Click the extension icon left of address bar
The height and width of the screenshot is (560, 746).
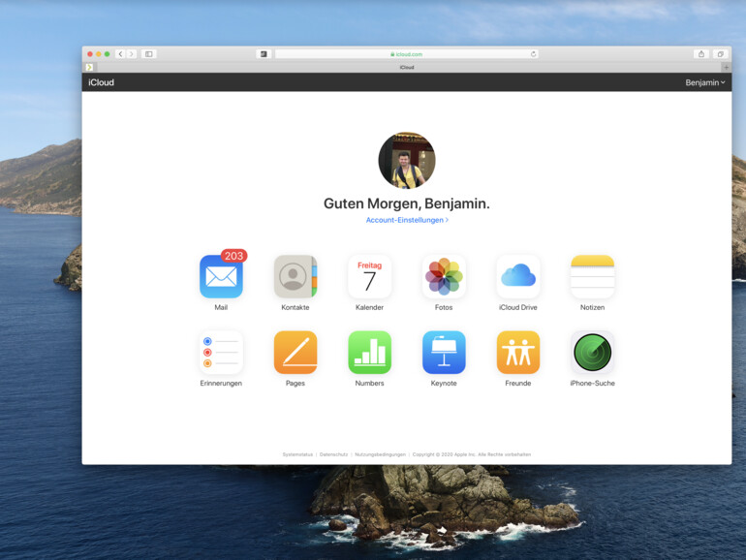click(x=264, y=54)
